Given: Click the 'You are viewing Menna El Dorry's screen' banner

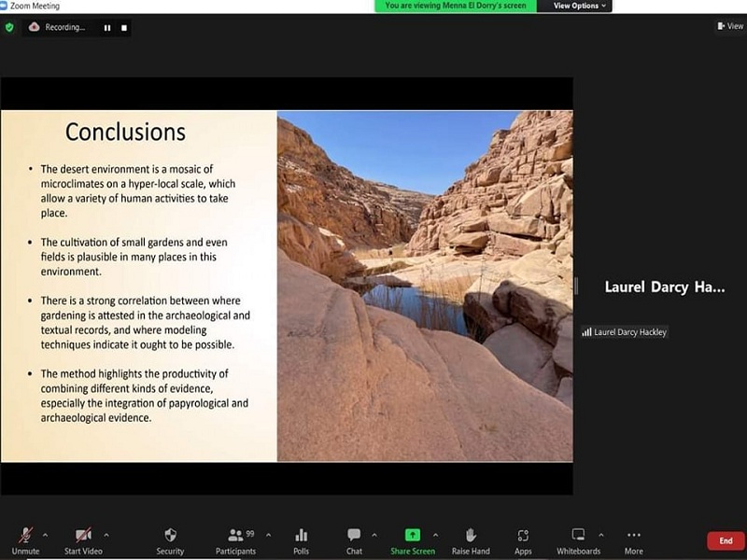Looking at the screenshot, I should [x=456, y=6].
